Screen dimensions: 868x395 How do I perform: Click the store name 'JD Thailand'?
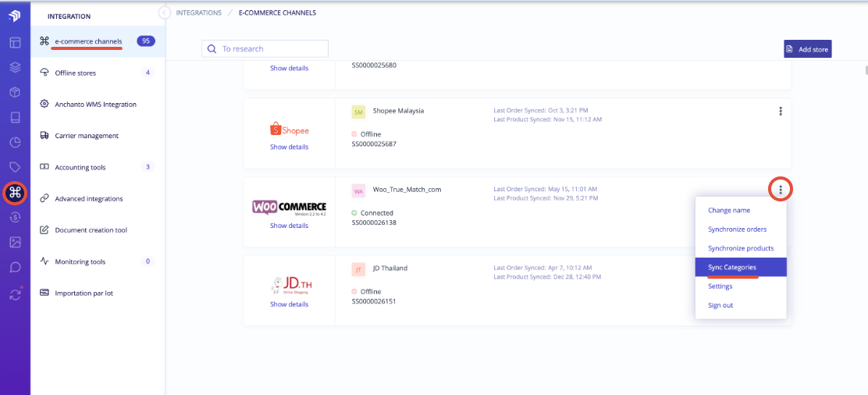390,268
